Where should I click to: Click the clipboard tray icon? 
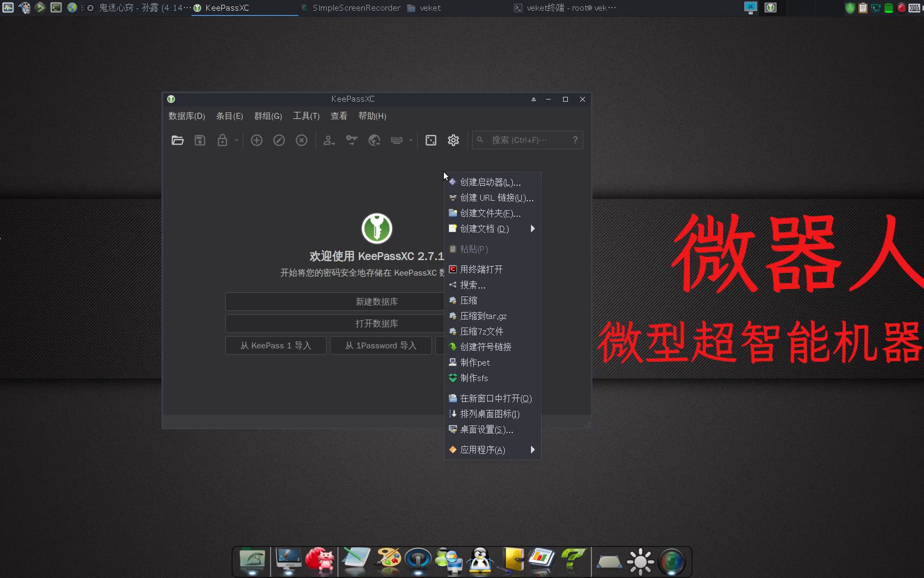[863, 8]
